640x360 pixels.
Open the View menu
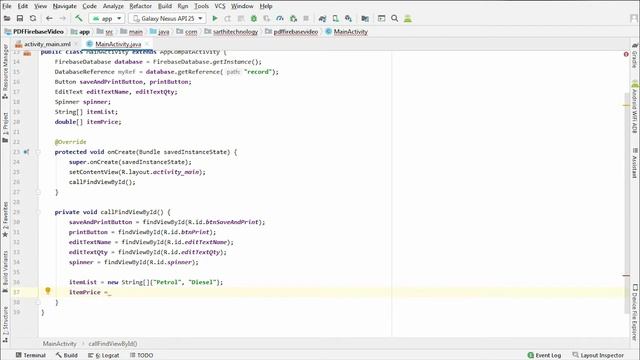(40, 6)
